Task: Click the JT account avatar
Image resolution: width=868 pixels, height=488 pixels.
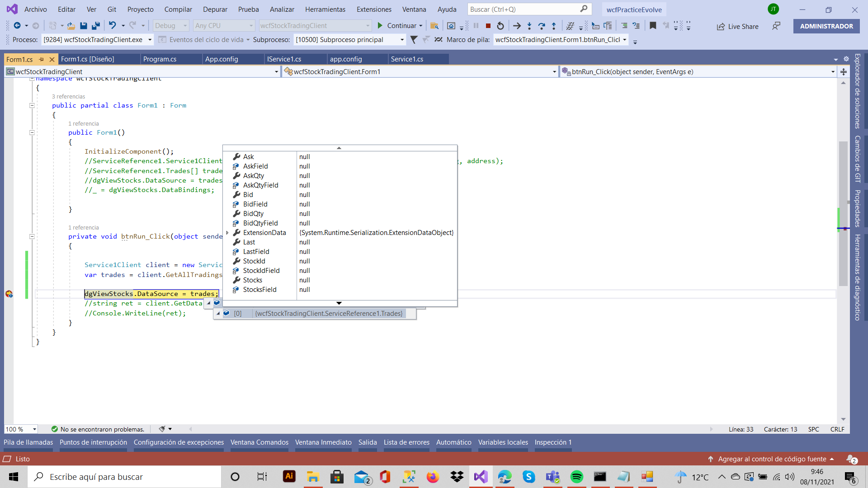Action: tap(774, 9)
